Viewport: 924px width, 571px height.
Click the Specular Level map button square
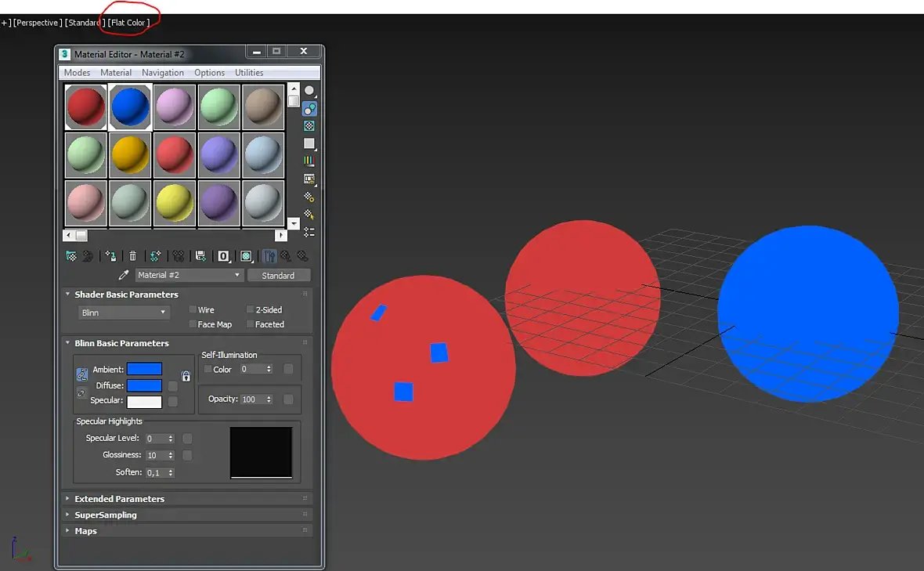point(187,439)
